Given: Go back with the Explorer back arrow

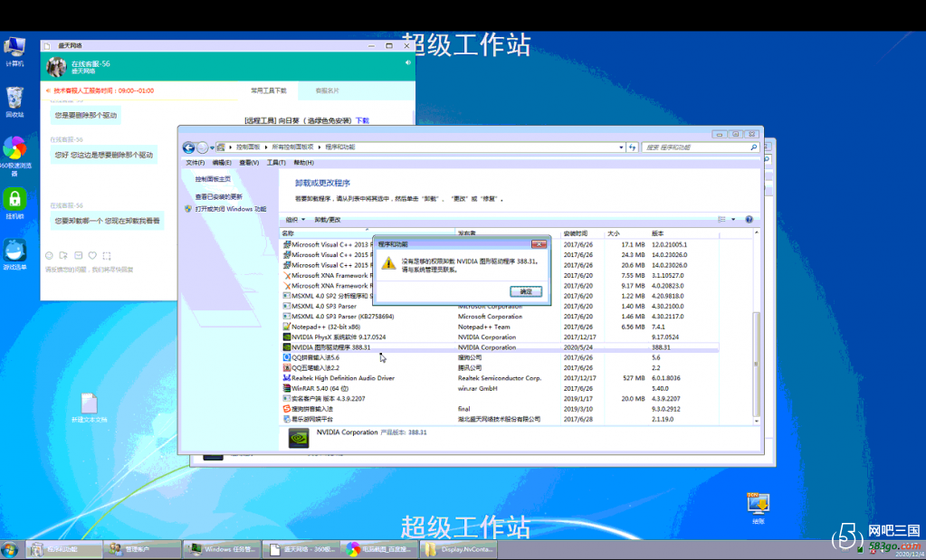Looking at the screenshot, I should (188, 147).
